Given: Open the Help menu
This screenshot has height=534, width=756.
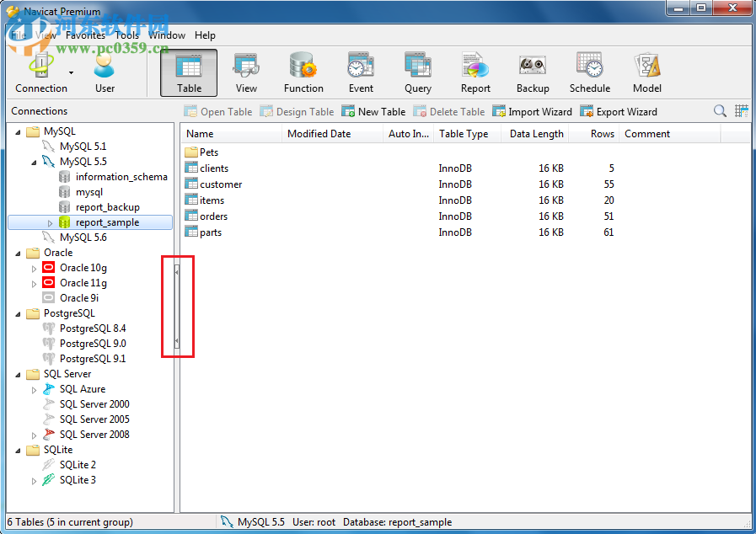Looking at the screenshot, I should pyautogui.click(x=205, y=35).
